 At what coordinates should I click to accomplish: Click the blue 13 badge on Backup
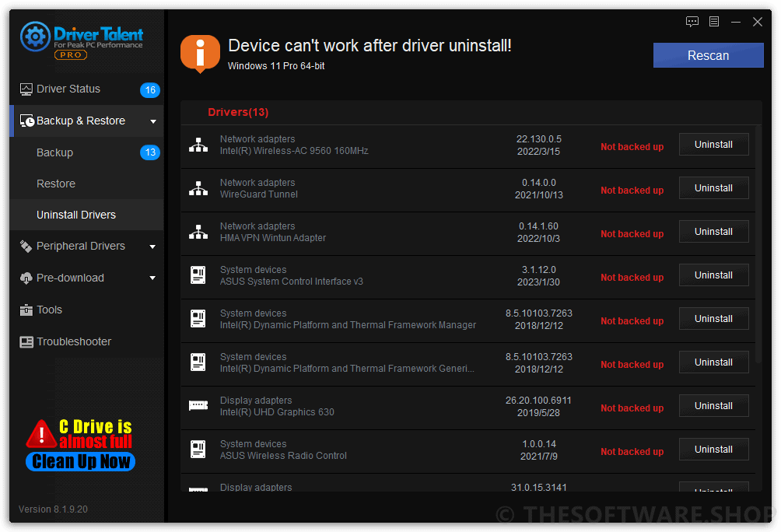(150, 152)
